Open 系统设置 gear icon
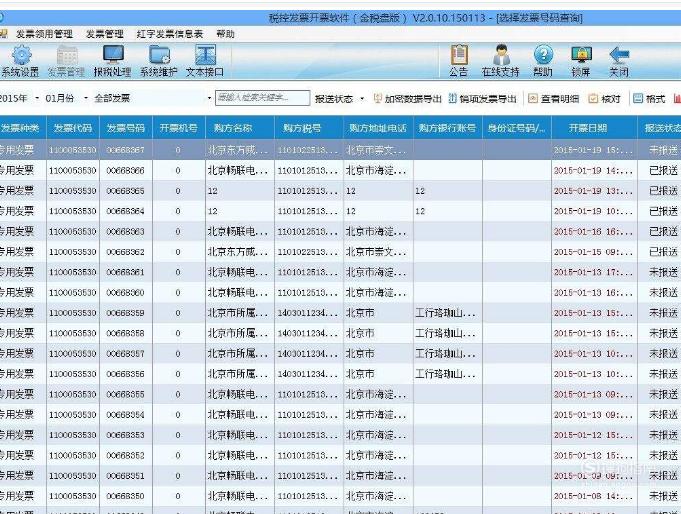681x514 pixels. click(x=20, y=61)
